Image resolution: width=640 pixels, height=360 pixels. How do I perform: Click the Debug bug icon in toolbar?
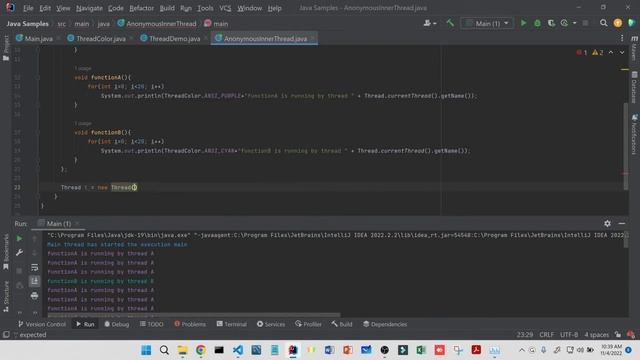(538, 23)
